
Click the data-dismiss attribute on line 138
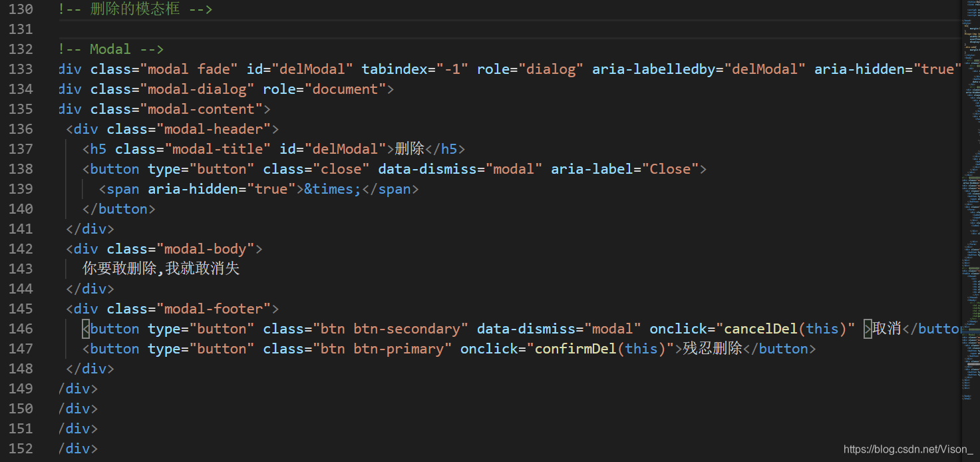428,169
